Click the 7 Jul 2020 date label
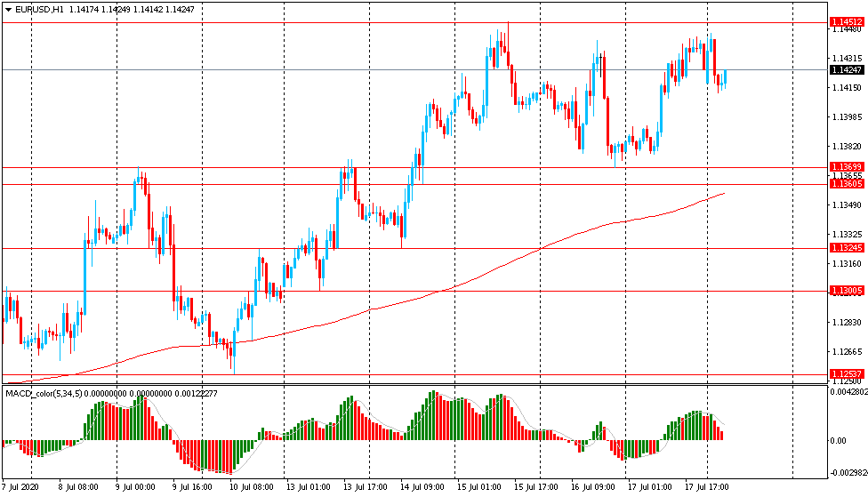 pyautogui.click(x=20, y=487)
